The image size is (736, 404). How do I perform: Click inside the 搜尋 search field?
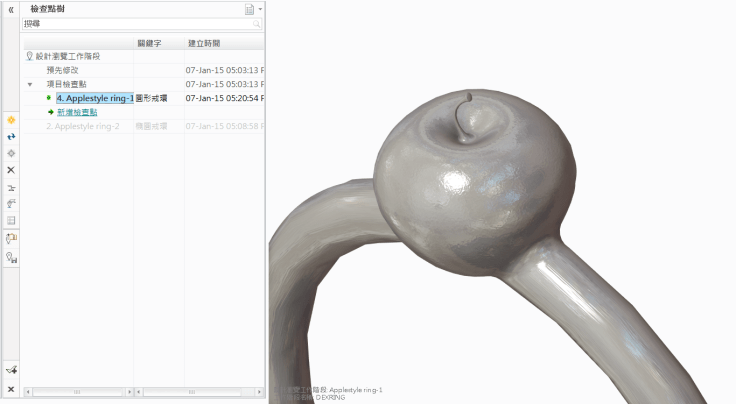click(x=135, y=23)
